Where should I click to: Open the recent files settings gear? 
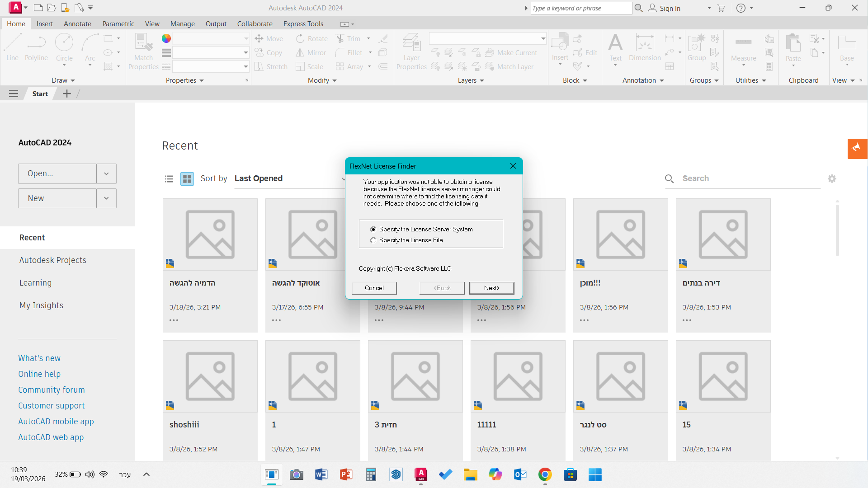(x=832, y=178)
